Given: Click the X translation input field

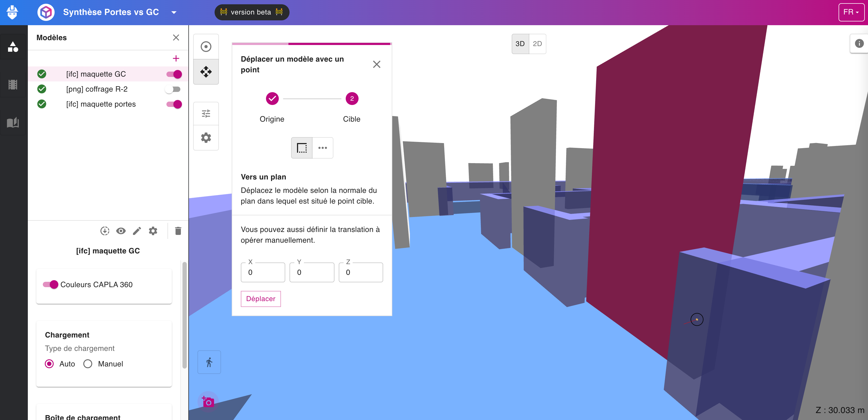Looking at the screenshot, I should point(263,272).
